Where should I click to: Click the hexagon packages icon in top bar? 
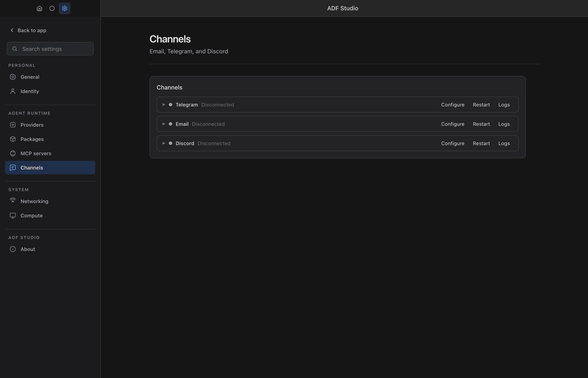52,9
